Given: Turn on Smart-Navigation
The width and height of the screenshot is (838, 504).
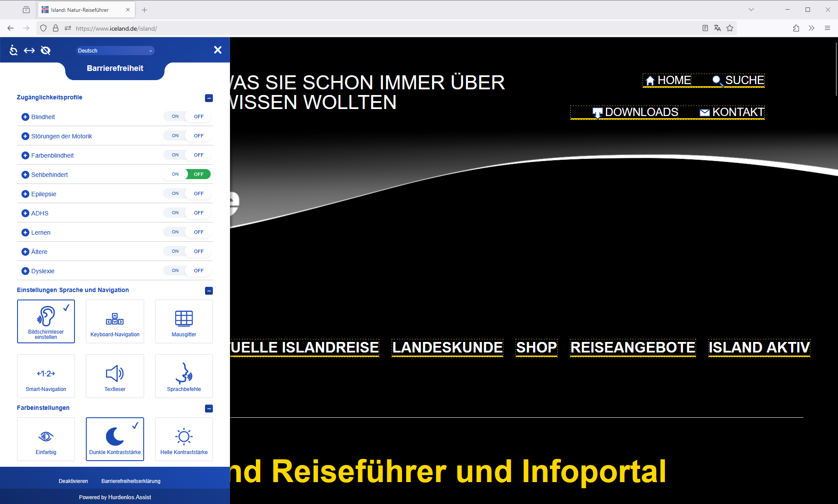Looking at the screenshot, I should point(46,376).
